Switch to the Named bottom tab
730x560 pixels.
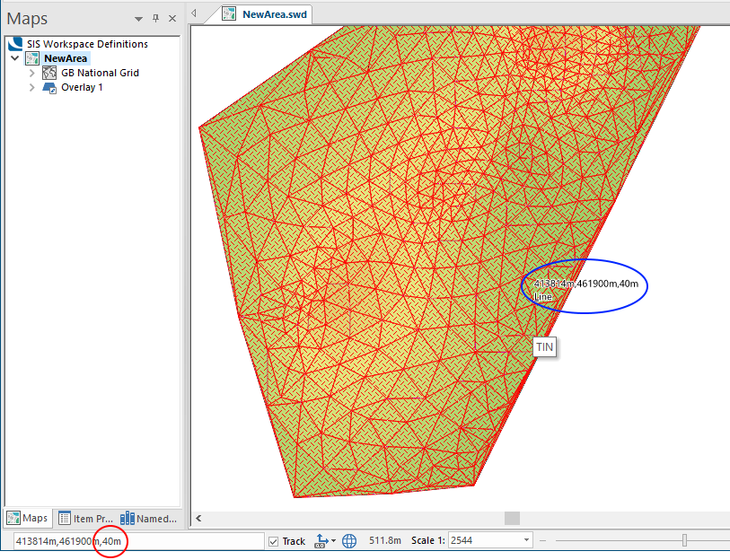point(148,519)
